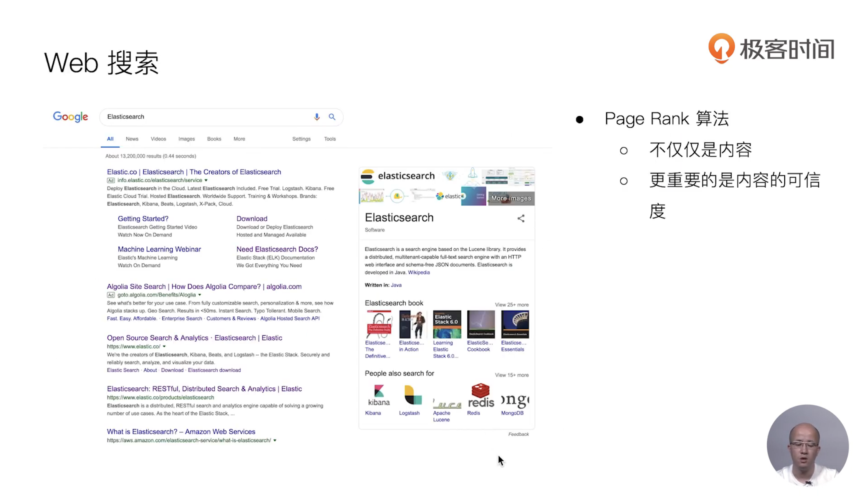
Task: Click the Google logo
Action: (x=71, y=117)
